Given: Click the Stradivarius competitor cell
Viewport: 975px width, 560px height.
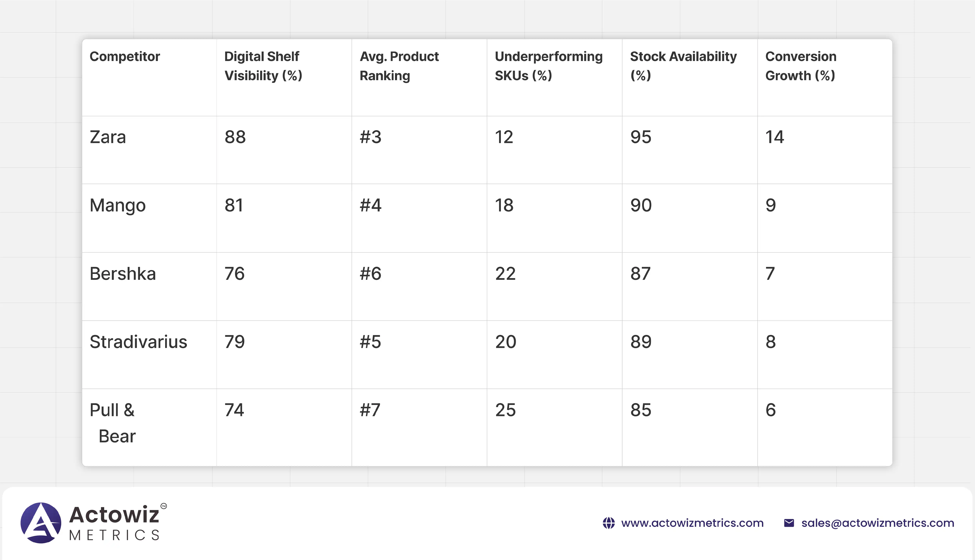Looking at the screenshot, I should click(x=139, y=342).
